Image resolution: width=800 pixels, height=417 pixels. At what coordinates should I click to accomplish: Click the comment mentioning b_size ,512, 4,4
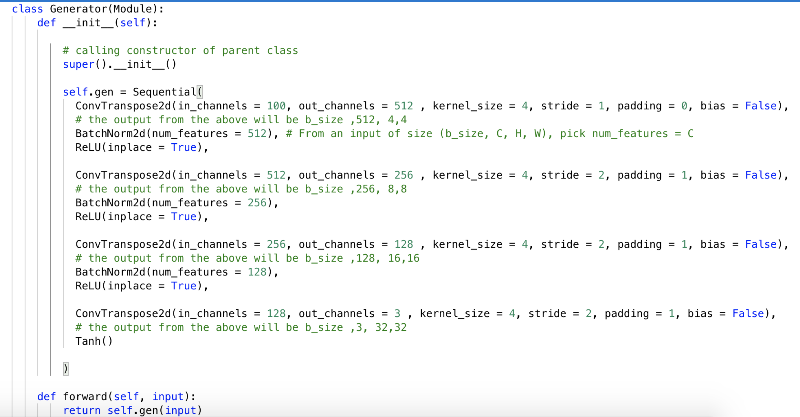tap(240, 119)
